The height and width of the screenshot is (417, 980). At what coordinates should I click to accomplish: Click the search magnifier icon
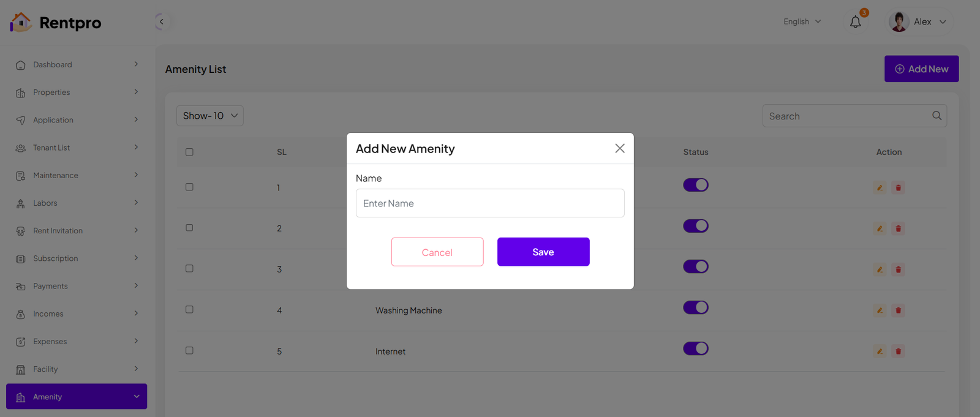point(937,116)
